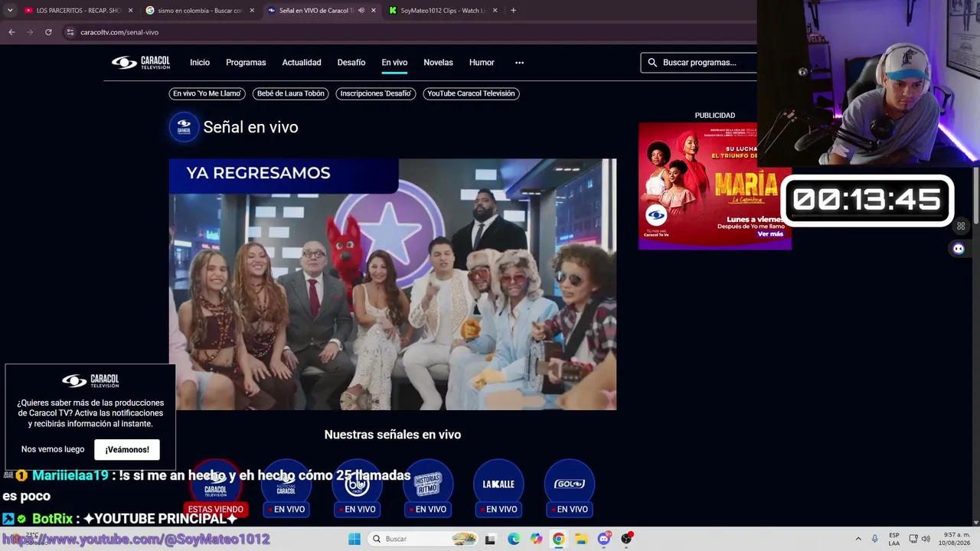Reload the page with the refresh icon

(x=48, y=32)
